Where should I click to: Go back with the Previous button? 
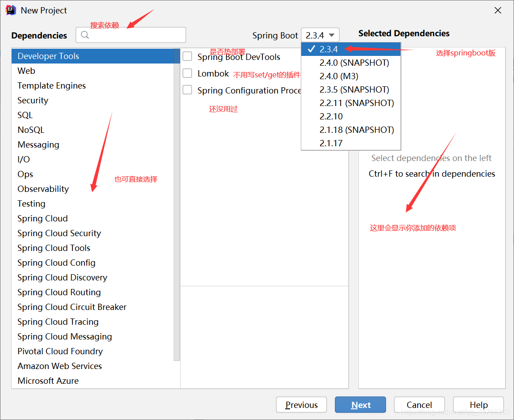(x=301, y=405)
